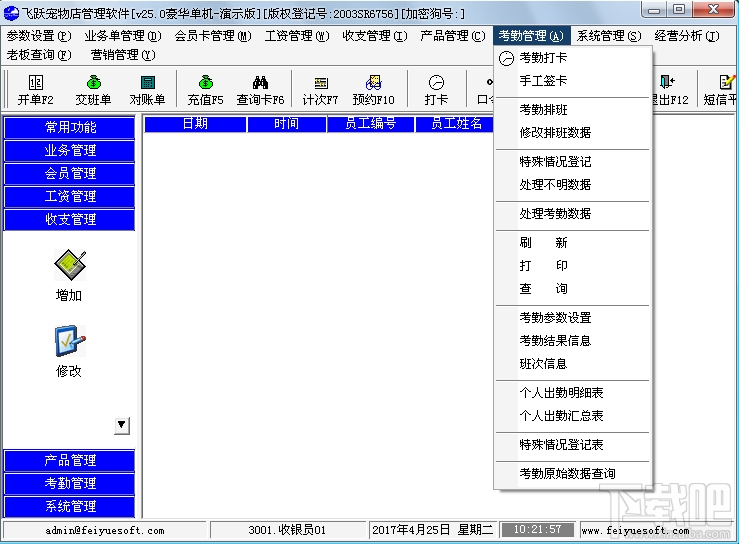Open 个人出勤明细表 menu entry

point(573,393)
